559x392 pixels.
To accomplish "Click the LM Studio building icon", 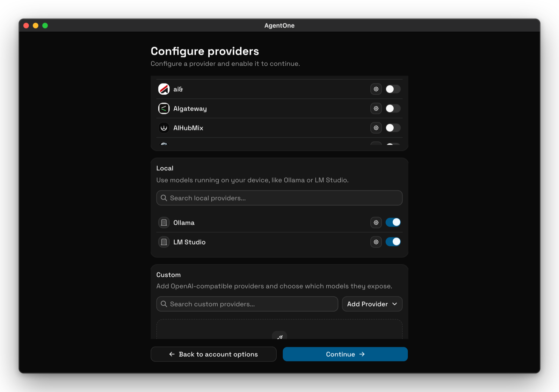I will pyautogui.click(x=164, y=242).
